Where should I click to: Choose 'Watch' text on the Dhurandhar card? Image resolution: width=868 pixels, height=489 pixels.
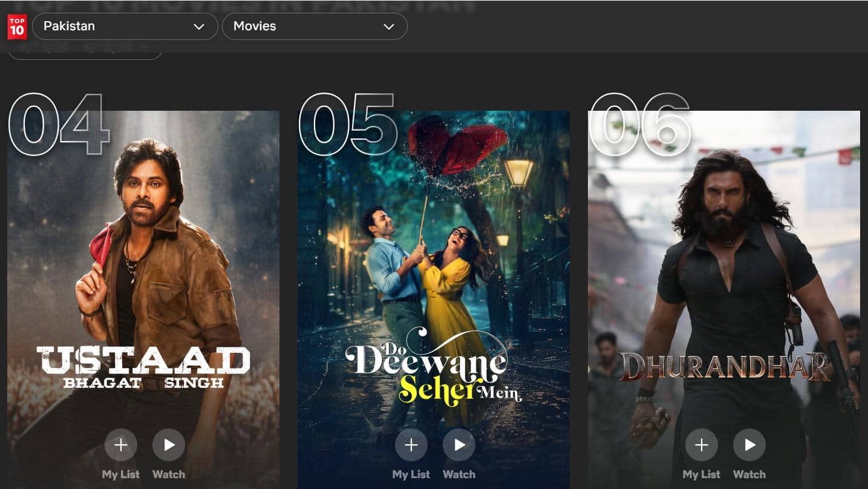click(749, 474)
